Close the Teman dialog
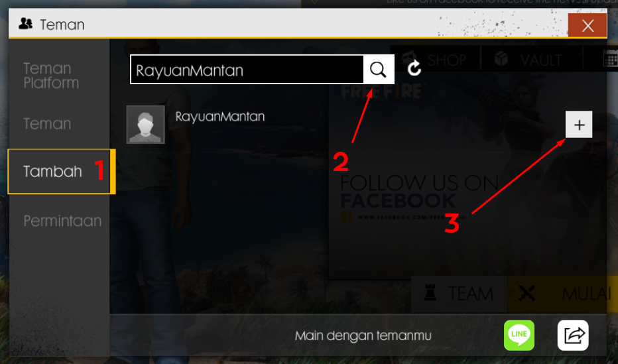618x364 pixels. point(587,26)
